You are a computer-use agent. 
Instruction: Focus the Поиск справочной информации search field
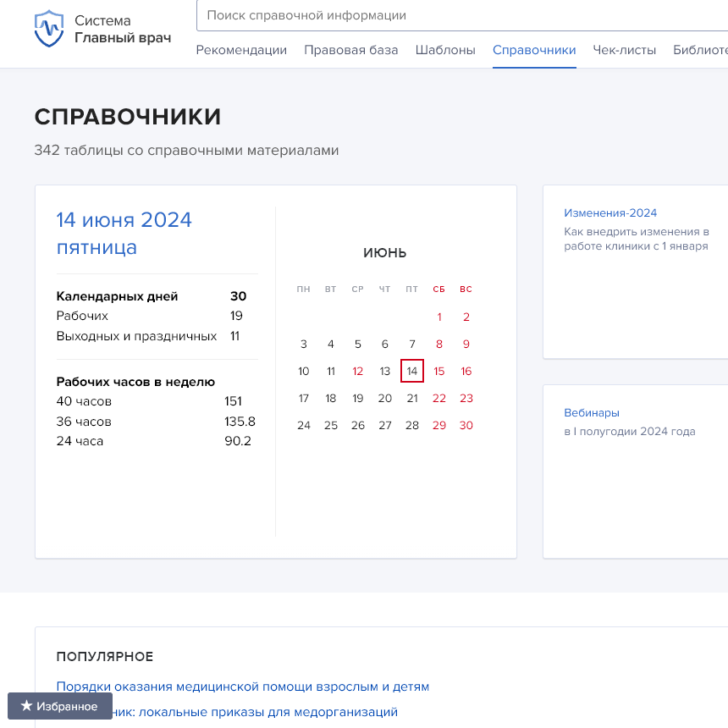(x=462, y=15)
